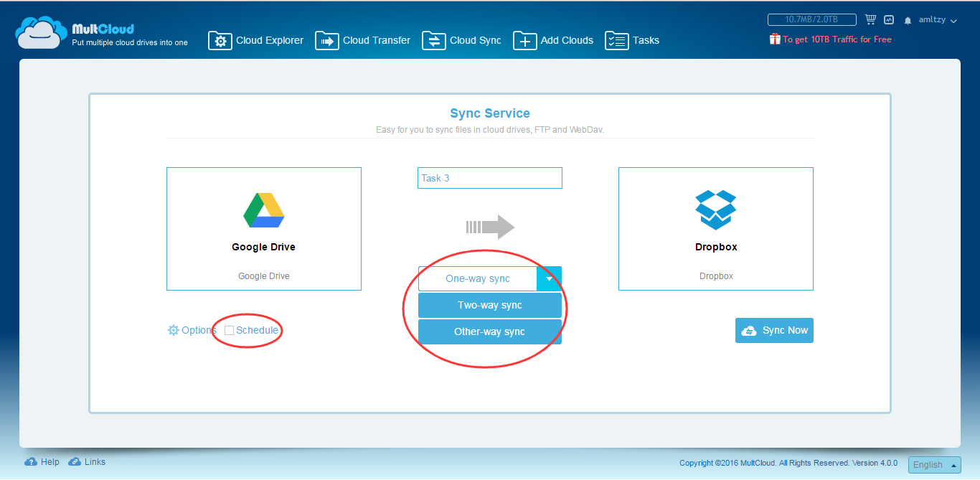The height and width of the screenshot is (480, 980).
Task: Expand the English language selector
Action: (934, 465)
